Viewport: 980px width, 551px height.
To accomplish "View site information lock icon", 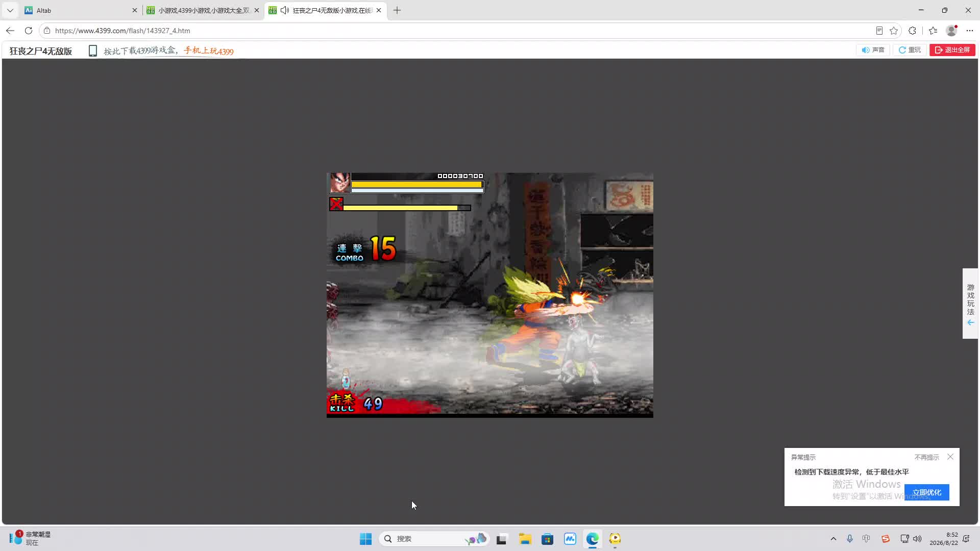I will tap(47, 31).
